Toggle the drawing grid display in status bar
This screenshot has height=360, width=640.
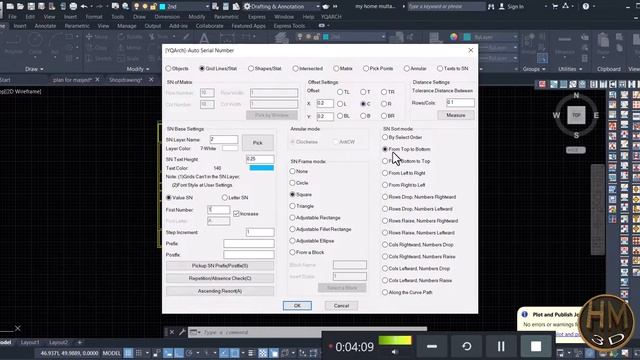coord(128,353)
